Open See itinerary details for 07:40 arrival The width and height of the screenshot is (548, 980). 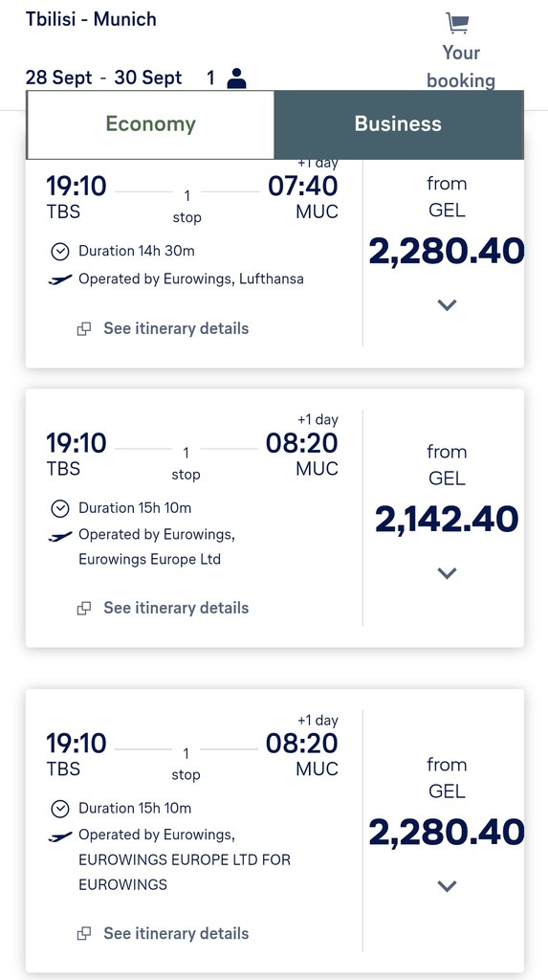click(176, 329)
